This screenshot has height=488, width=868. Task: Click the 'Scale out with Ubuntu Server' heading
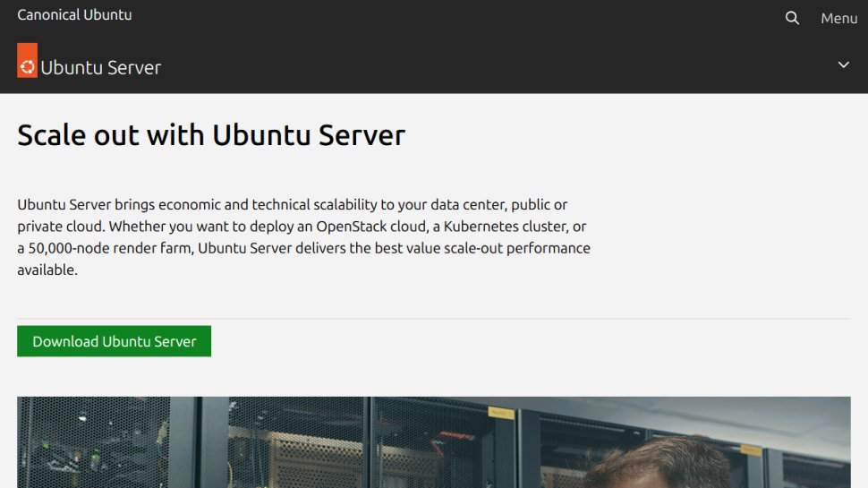[211, 135]
